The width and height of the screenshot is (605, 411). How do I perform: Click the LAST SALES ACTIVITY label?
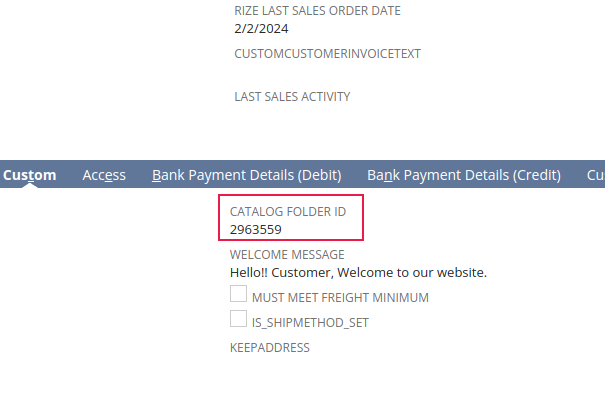pos(292,97)
